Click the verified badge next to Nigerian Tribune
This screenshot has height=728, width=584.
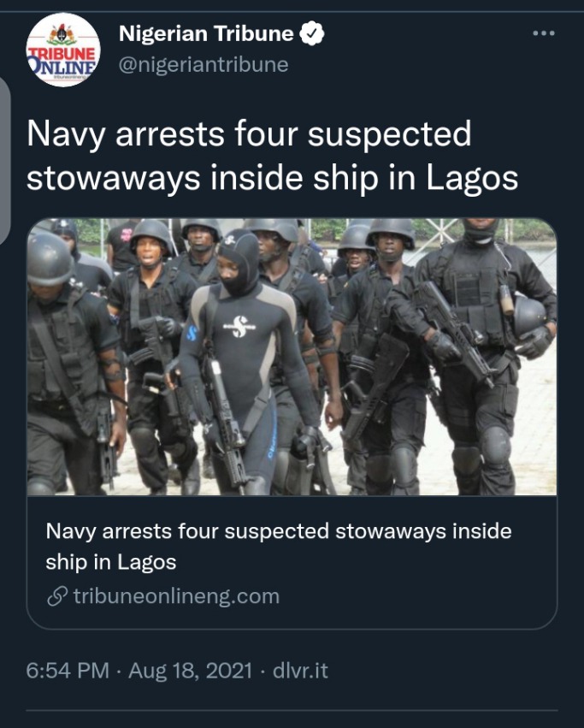311,33
